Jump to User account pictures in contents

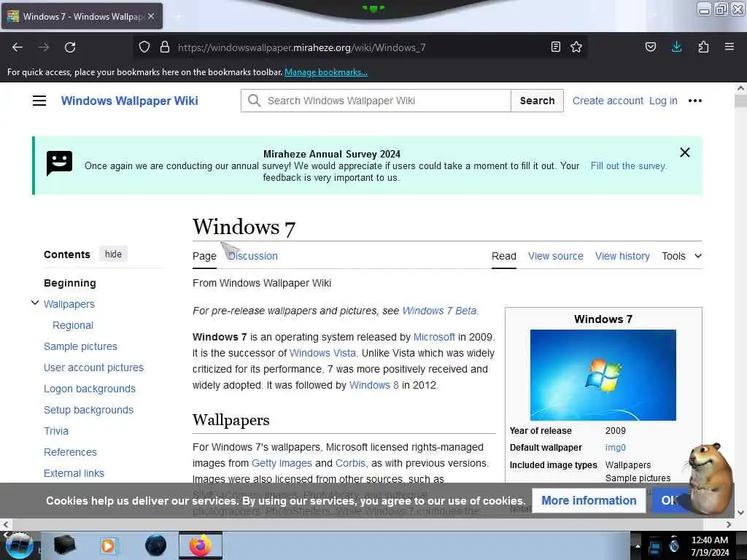(x=94, y=367)
